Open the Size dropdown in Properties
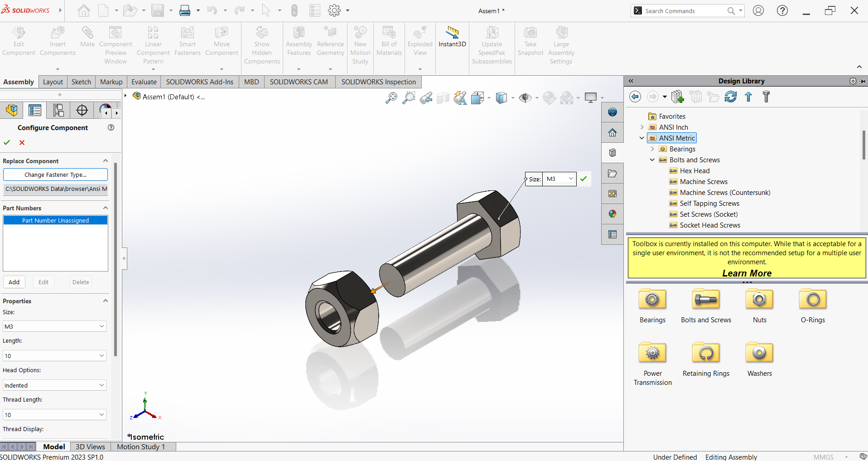Viewport: 868px width, 461px height. 54,326
